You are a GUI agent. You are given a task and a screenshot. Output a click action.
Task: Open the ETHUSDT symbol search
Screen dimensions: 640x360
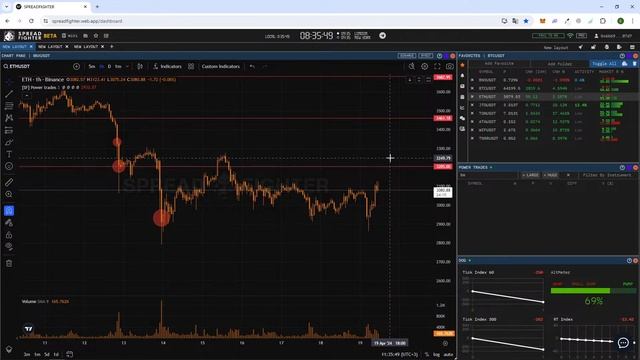(17, 66)
